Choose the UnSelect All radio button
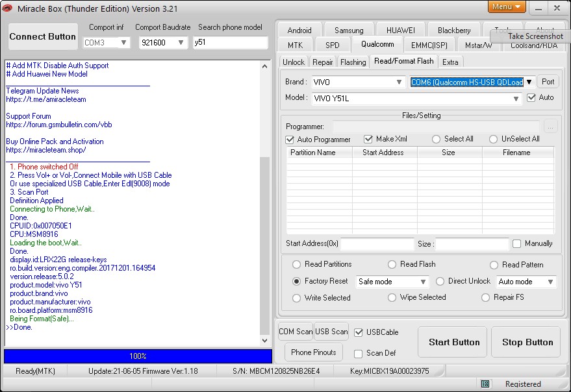This screenshot has height=392, width=571. pyautogui.click(x=493, y=139)
